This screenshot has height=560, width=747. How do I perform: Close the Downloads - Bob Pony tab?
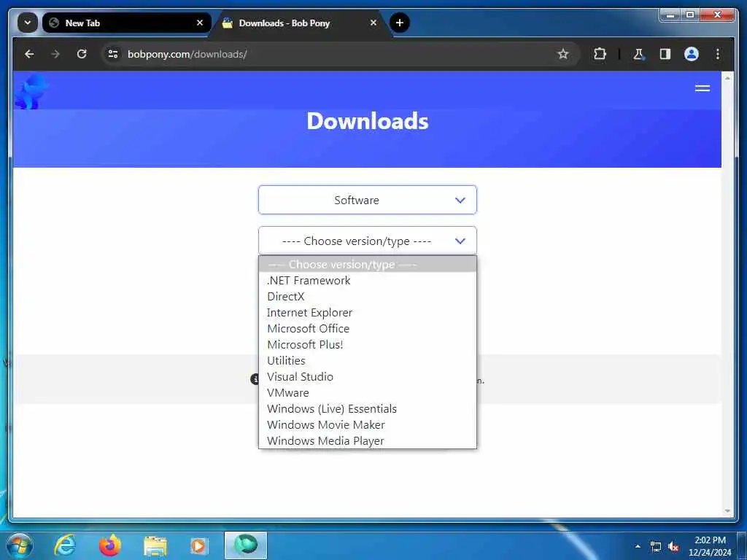tap(373, 23)
